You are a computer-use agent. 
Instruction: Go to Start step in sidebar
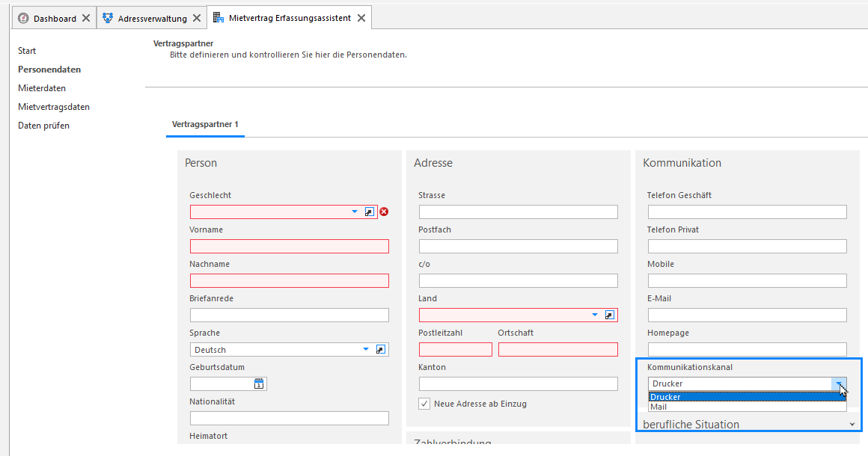[27, 51]
